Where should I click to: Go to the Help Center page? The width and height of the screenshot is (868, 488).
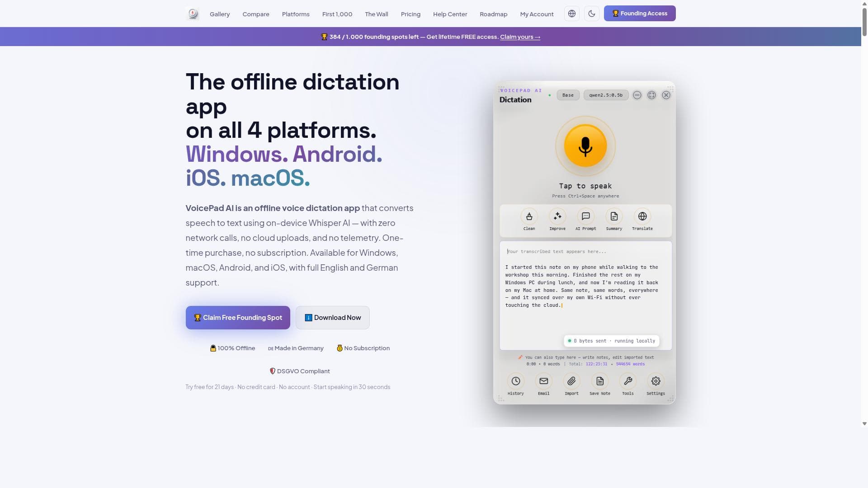[x=450, y=14]
